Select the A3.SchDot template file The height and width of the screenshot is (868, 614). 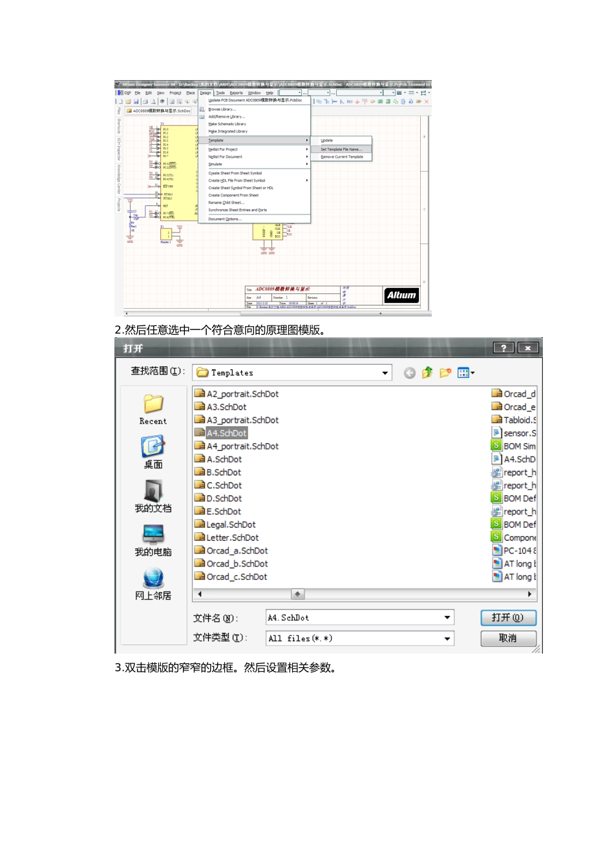click(x=220, y=407)
